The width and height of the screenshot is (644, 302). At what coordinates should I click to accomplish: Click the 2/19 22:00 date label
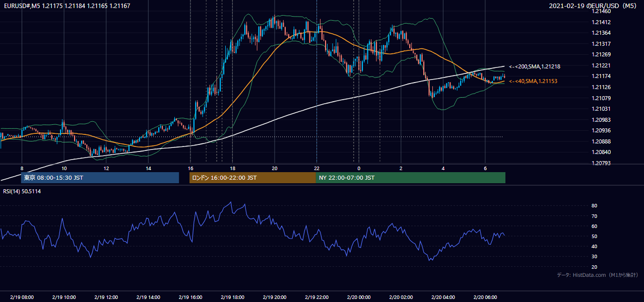tap(316, 297)
